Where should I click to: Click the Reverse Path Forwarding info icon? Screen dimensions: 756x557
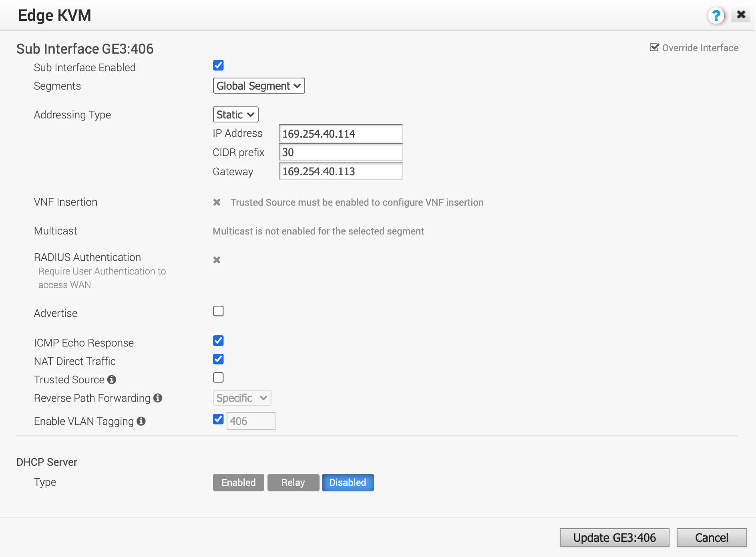coord(158,398)
